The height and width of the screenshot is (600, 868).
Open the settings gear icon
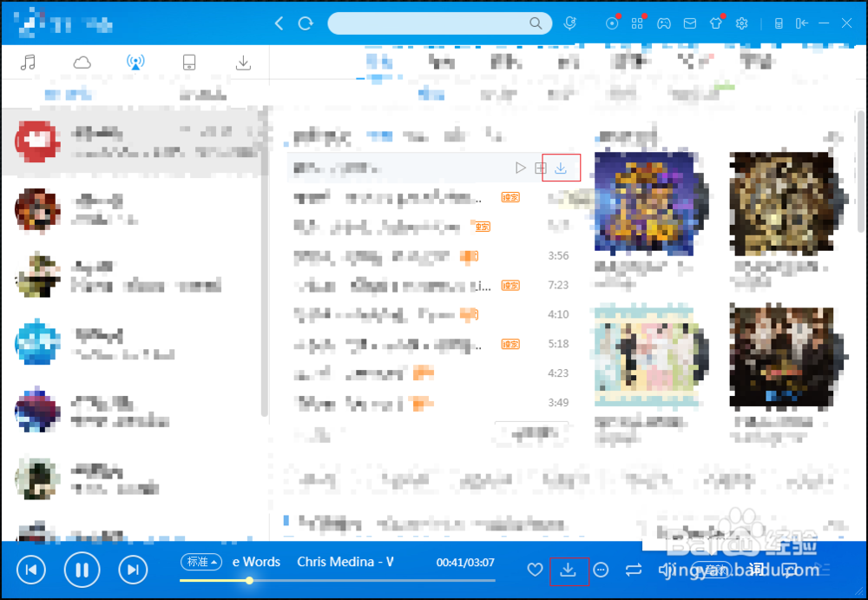pos(742,23)
